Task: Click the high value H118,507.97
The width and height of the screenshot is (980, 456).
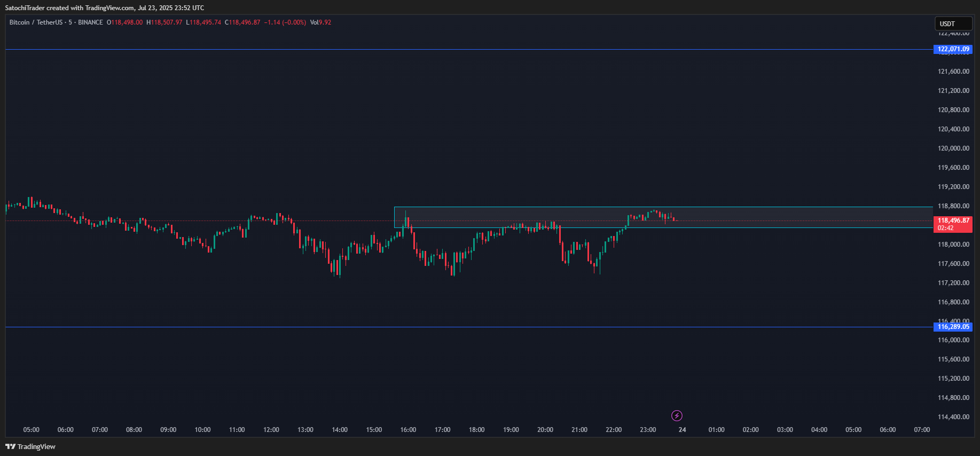Action: pos(164,22)
